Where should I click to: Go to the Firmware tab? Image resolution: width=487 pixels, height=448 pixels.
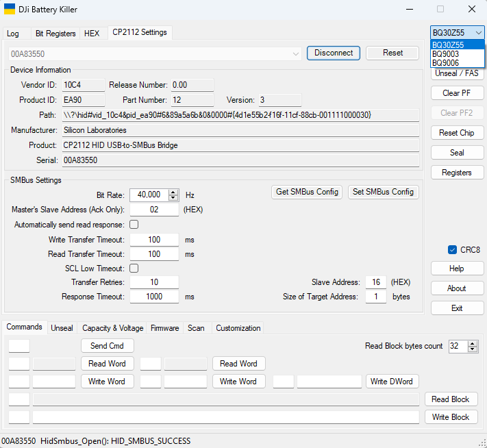(x=164, y=328)
